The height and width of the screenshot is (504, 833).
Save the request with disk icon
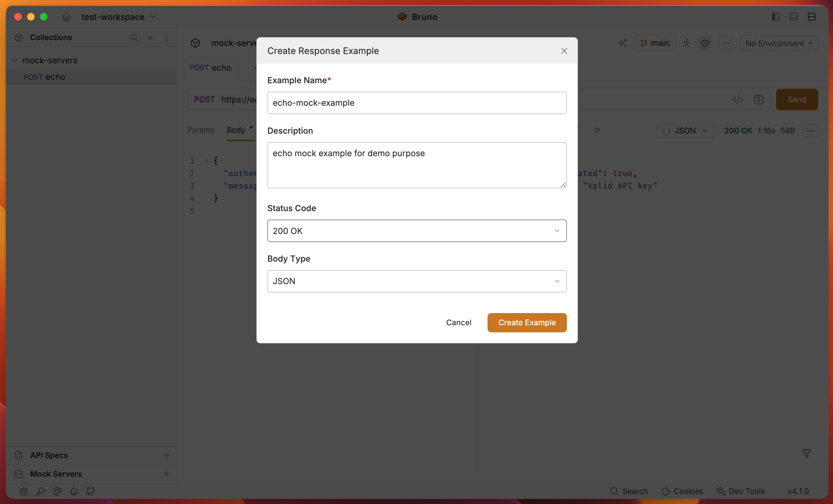coord(759,99)
